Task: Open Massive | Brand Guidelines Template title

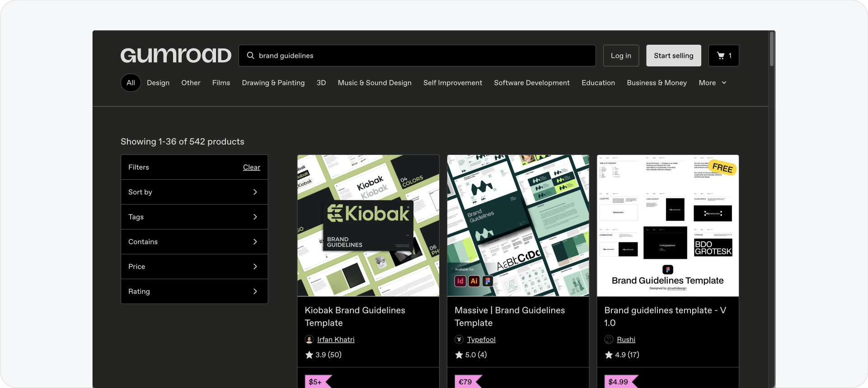Action: coord(510,317)
